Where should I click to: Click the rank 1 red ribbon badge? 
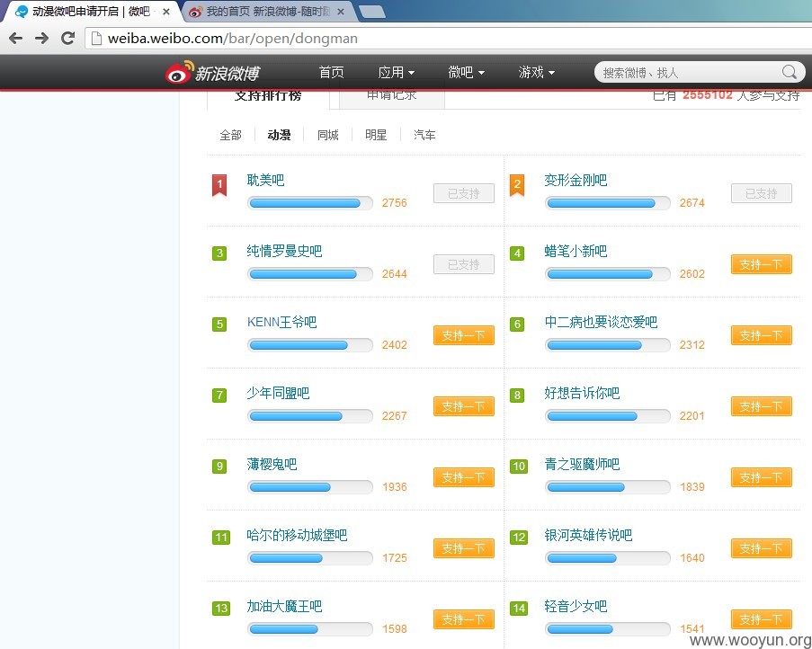point(219,185)
